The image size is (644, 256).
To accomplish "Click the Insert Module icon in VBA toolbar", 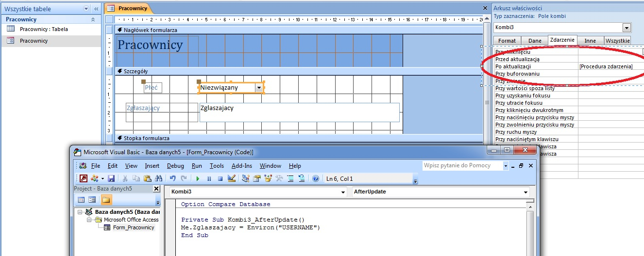I will point(94,178).
